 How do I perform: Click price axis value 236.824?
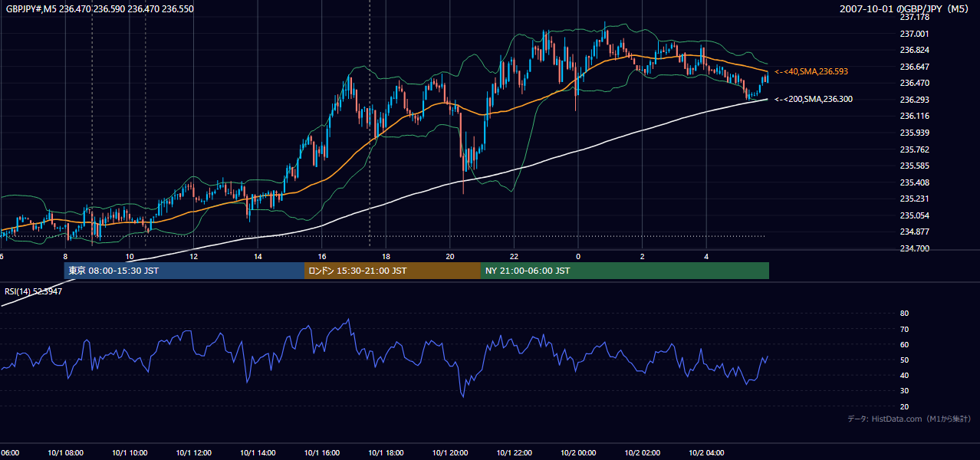[914, 50]
